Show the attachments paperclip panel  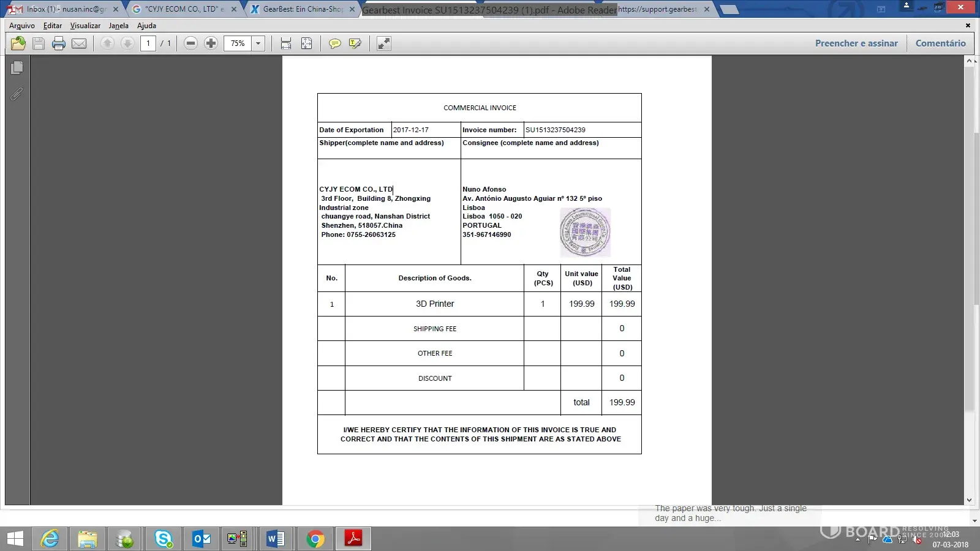pos(17,94)
